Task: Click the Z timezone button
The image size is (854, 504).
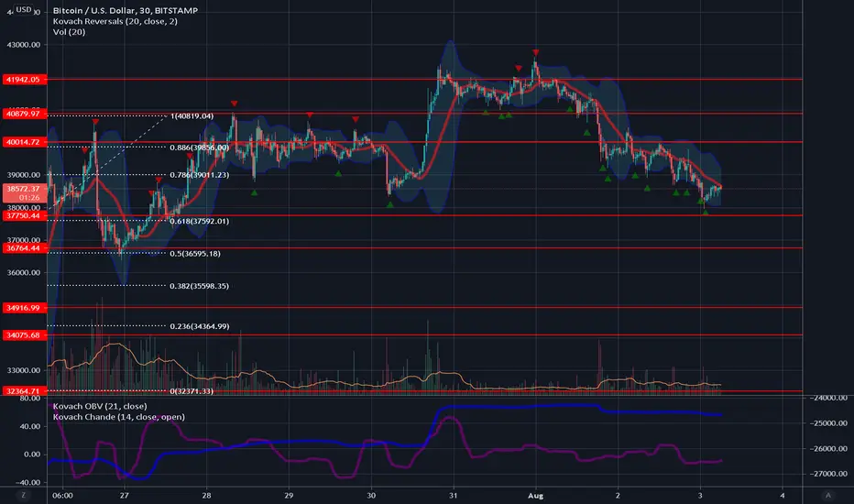Action: [x=23, y=495]
